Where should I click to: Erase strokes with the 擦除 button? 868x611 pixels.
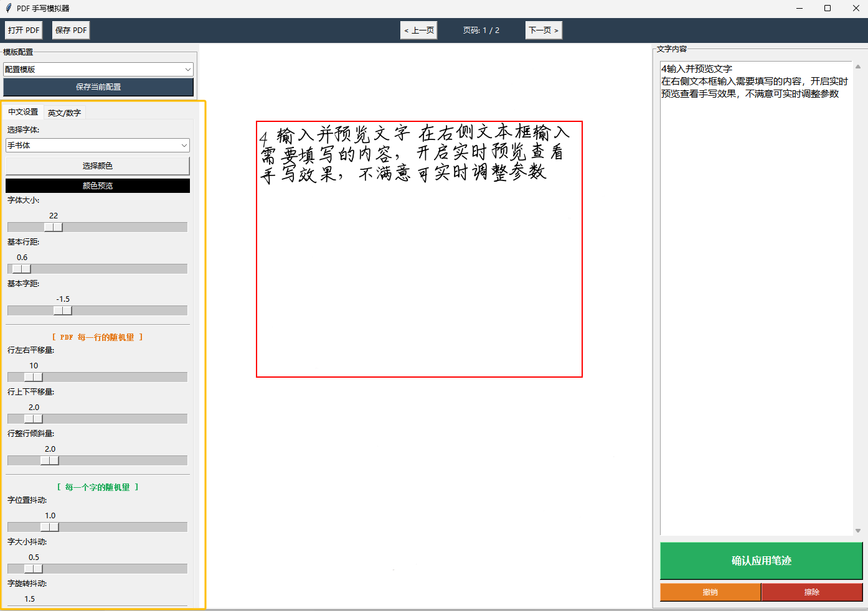click(811, 592)
